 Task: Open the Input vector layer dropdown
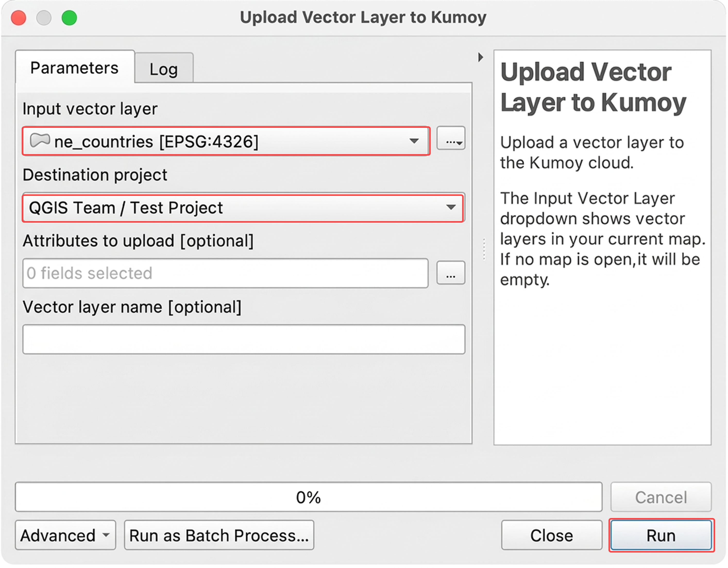point(414,140)
